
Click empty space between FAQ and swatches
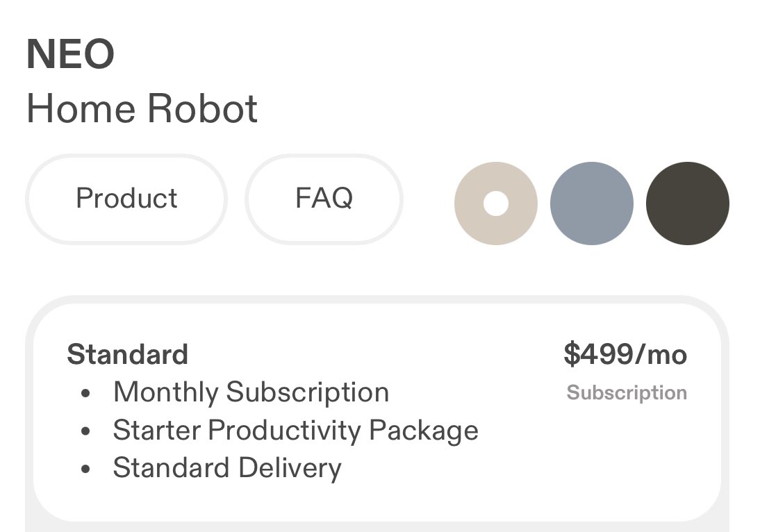428,201
